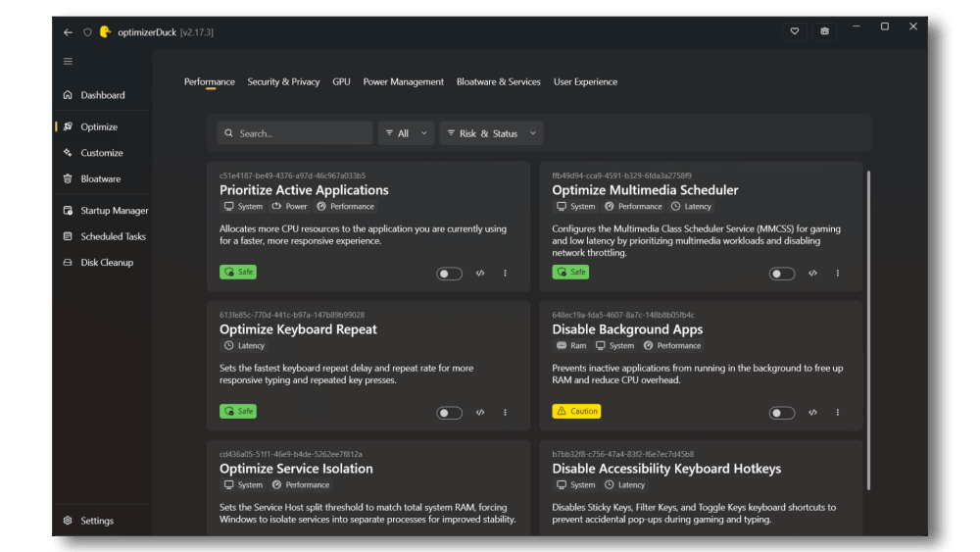Enable Prioritize Active Applications toggle
The height and width of the screenshot is (552, 980).
point(449,274)
